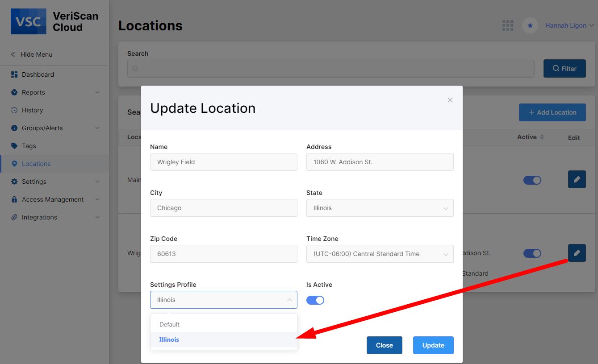This screenshot has width=598, height=364.
Task: Click the pencil edit icon for Main row
Action: pyautogui.click(x=577, y=179)
